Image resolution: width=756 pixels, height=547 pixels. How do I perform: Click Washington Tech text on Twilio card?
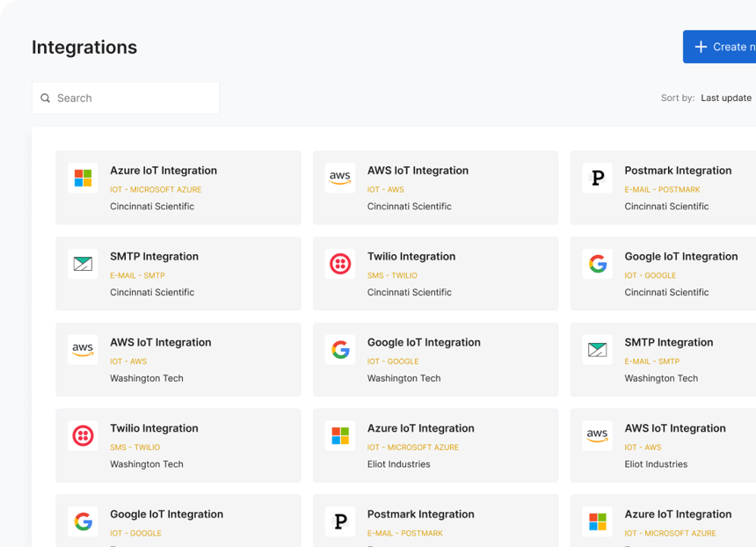point(147,464)
